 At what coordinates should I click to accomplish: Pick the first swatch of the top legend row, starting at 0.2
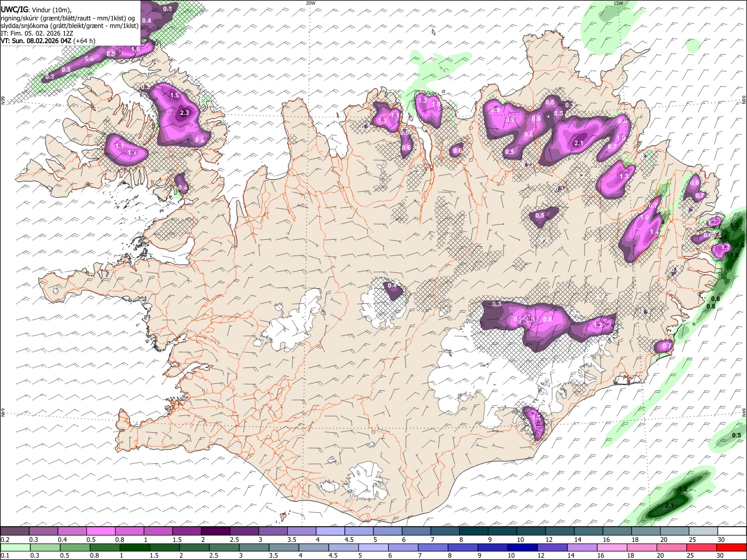(15, 531)
